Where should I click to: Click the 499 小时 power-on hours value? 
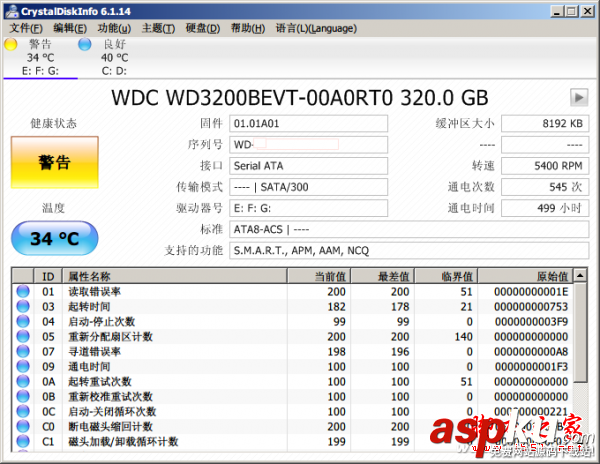[x=545, y=208]
